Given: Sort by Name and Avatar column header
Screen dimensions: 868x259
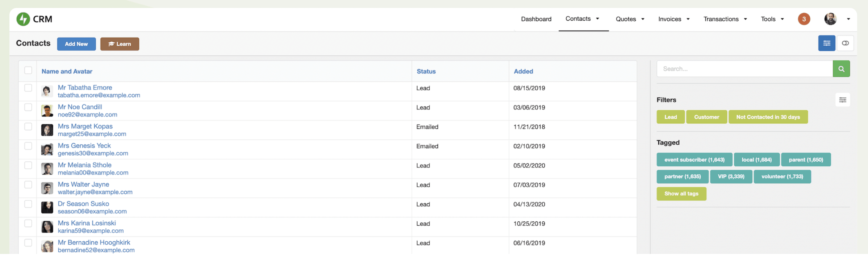Looking at the screenshot, I should 67,72.
